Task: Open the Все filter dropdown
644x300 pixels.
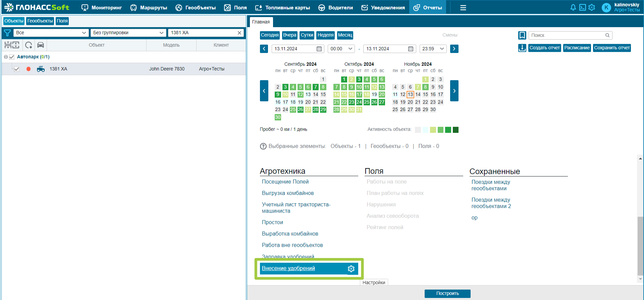Action: pyautogui.click(x=51, y=33)
